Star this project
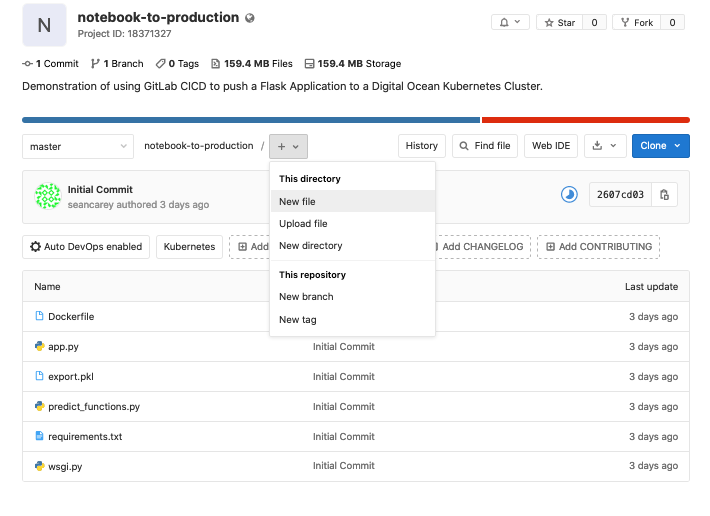The height and width of the screenshot is (516, 710). (560, 22)
